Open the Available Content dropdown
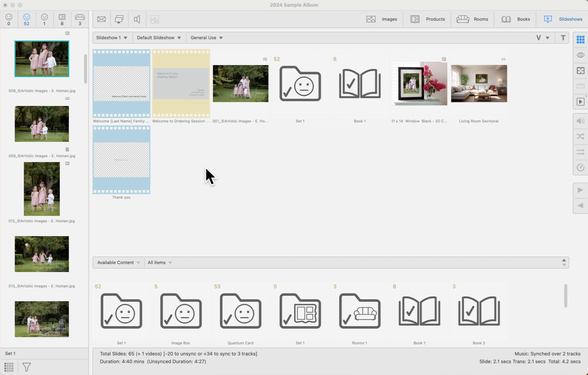 click(x=118, y=263)
